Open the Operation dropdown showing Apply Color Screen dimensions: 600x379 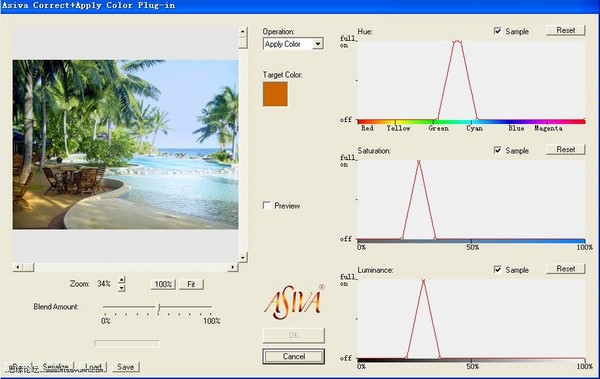coord(293,44)
